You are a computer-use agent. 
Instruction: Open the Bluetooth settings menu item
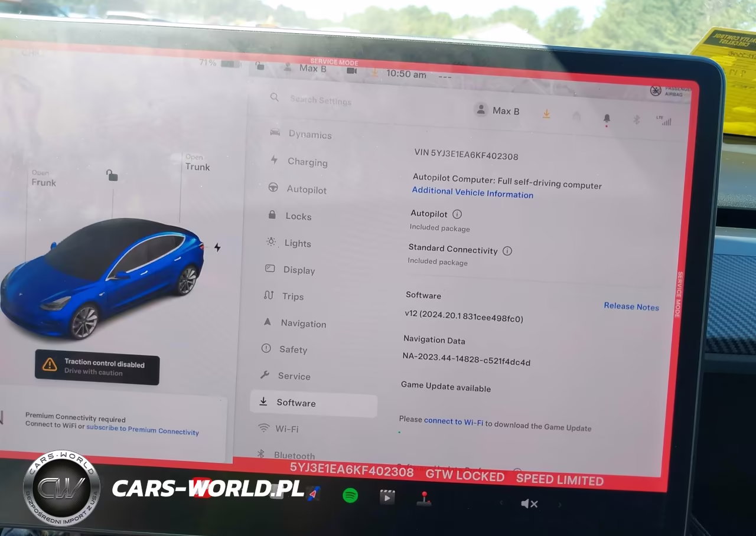click(286, 455)
